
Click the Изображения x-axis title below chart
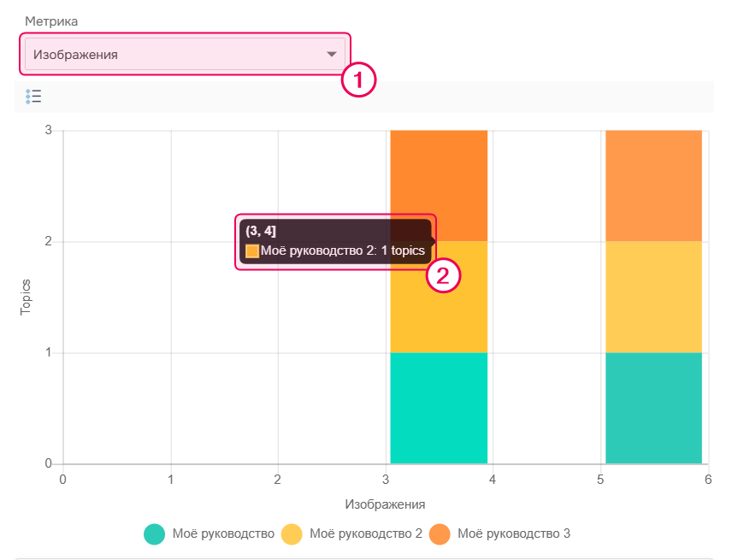385,504
